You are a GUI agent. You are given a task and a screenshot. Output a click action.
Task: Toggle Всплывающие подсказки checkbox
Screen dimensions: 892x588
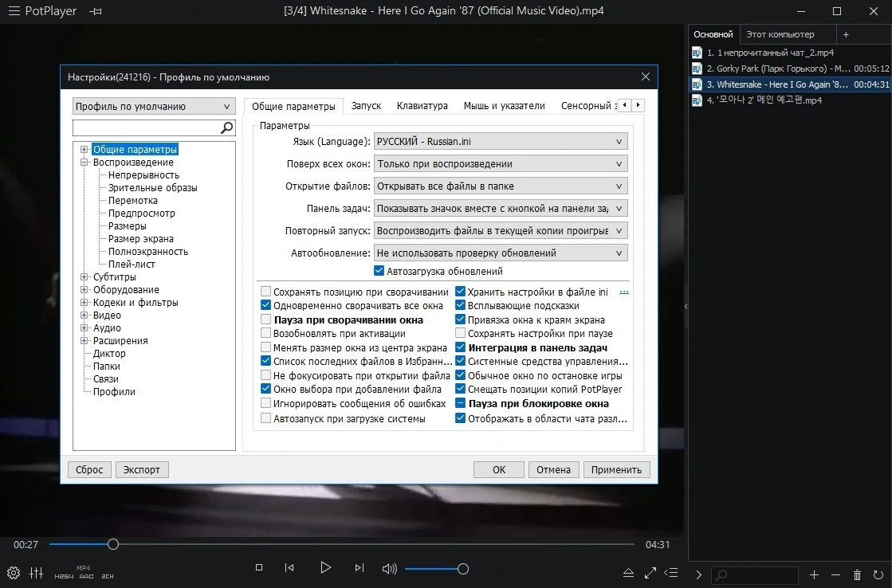(x=460, y=305)
